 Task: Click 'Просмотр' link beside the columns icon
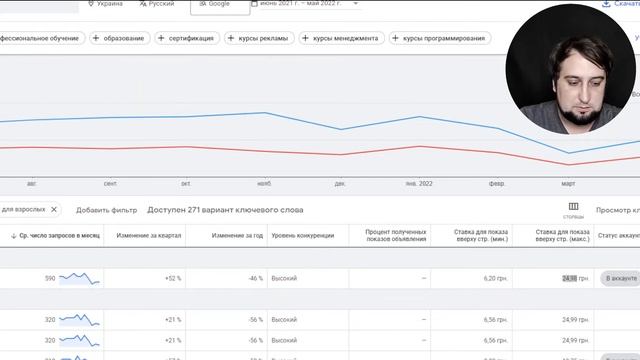618,210
